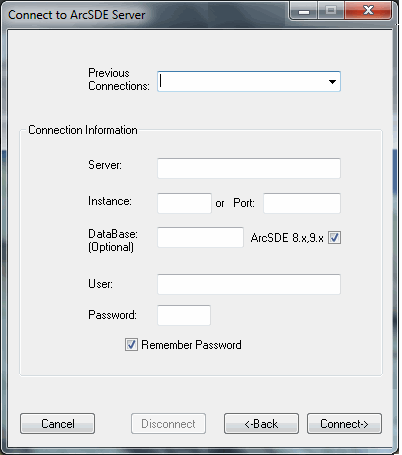
Task: Click the Connect to ArcSDE Server title bar
Action: [x=143, y=15]
